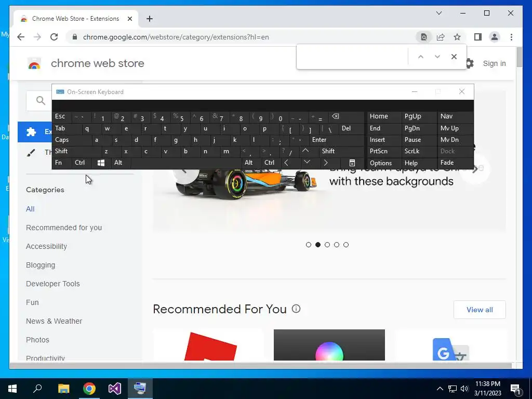The height and width of the screenshot is (399, 532).
Task: Toggle the Caps key on On-Screen Keyboard
Action: pos(72,140)
